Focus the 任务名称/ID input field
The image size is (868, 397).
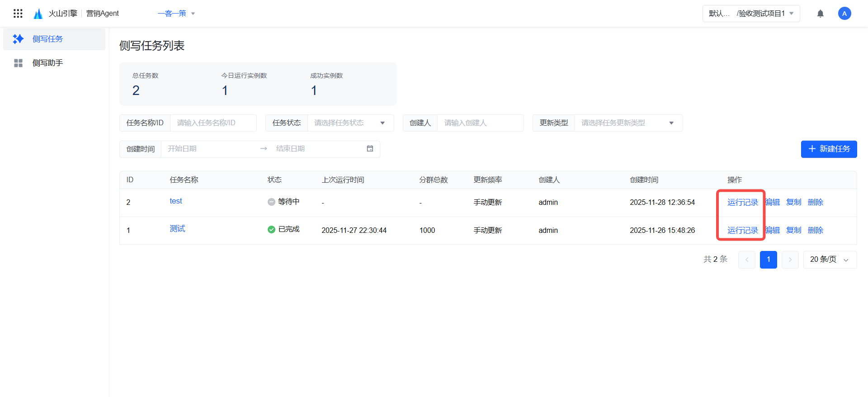pos(213,123)
